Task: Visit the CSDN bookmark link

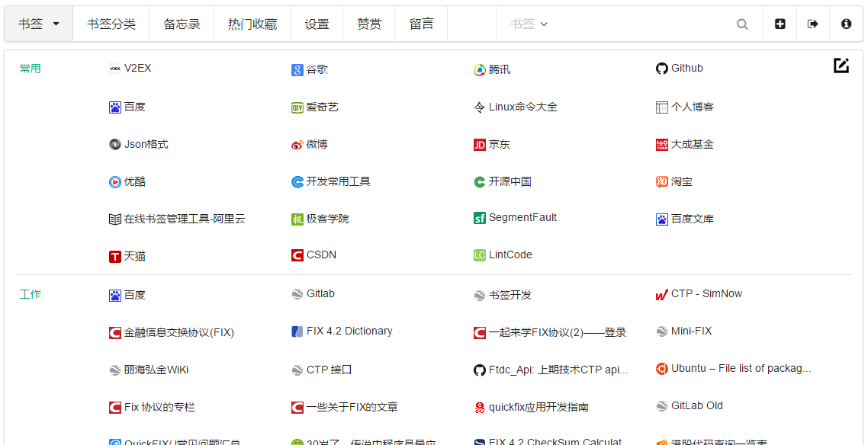Action: pyautogui.click(x=321, y=255)
